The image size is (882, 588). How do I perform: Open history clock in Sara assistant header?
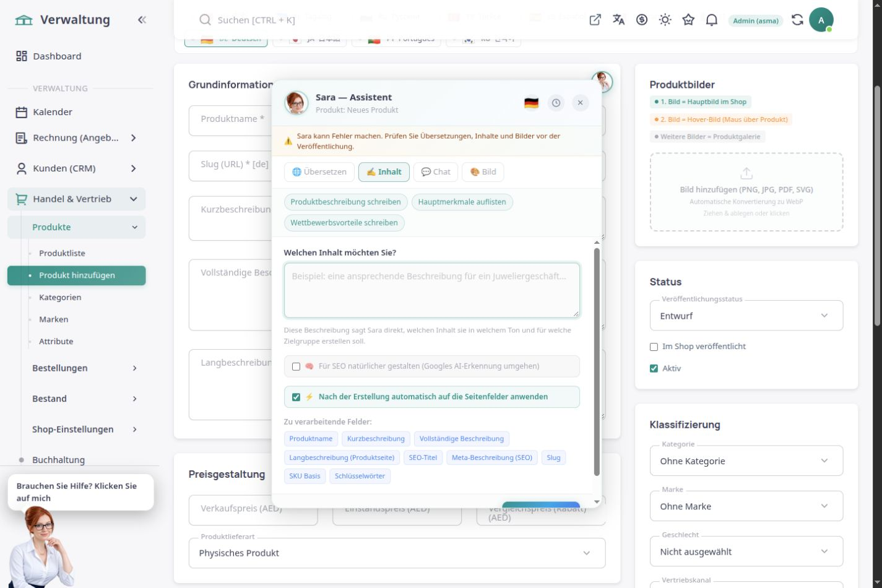556,103
